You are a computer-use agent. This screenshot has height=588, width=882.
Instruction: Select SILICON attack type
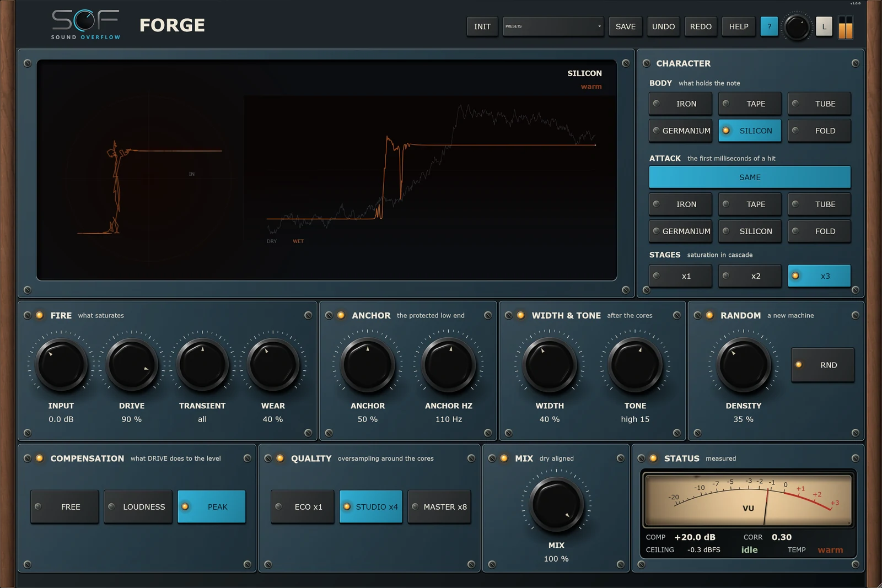(750, 231)
